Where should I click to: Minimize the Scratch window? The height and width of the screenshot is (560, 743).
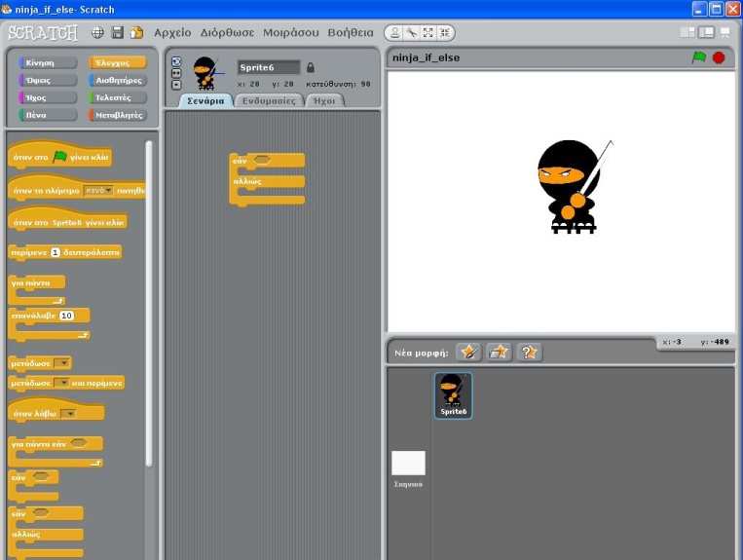699,9
